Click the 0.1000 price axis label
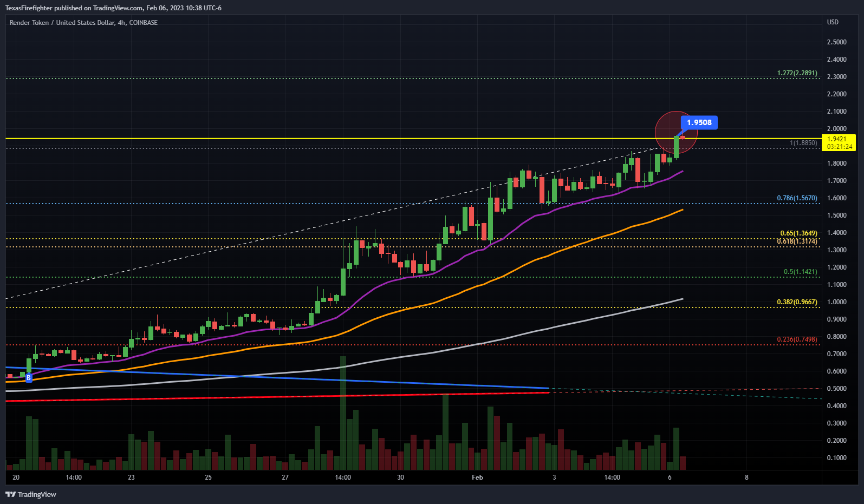 coord(837,458)
